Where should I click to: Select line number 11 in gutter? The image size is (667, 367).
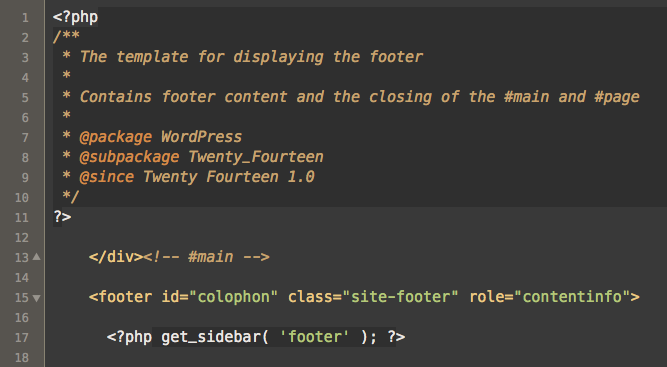pos(22,218)
